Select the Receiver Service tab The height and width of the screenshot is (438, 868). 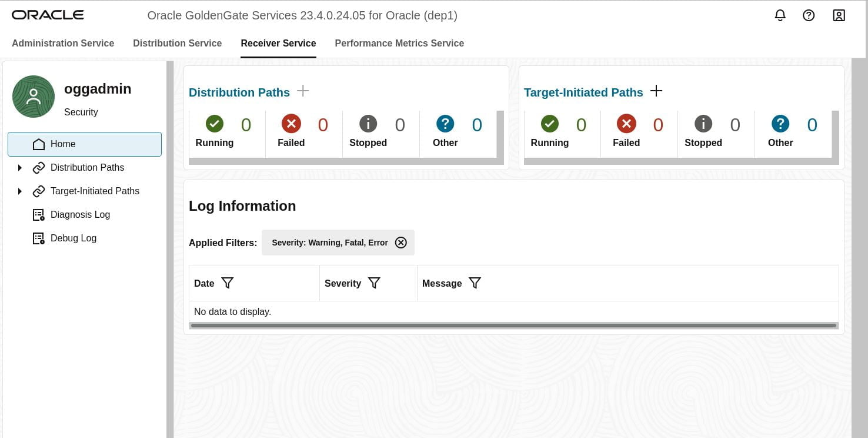click(278, 43)
